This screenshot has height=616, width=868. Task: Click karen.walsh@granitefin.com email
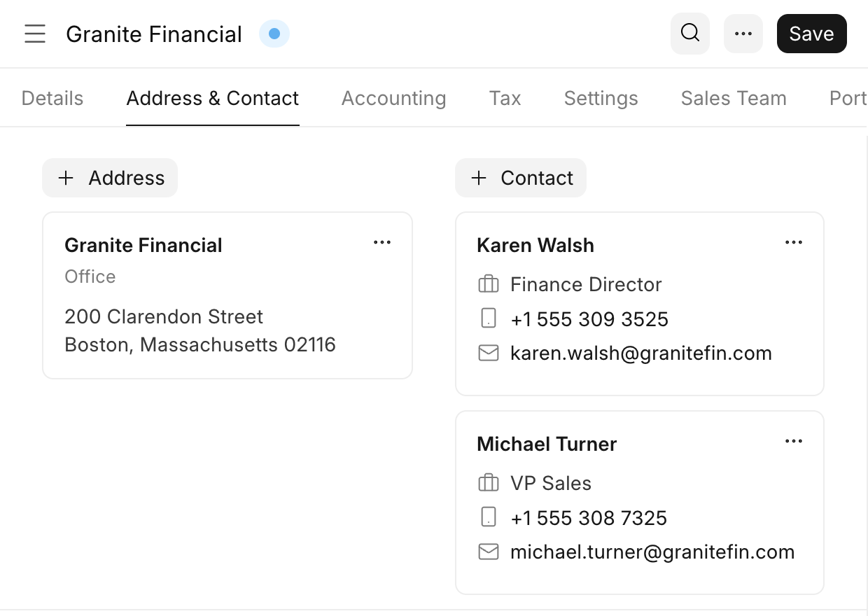(x=641, y=353)
